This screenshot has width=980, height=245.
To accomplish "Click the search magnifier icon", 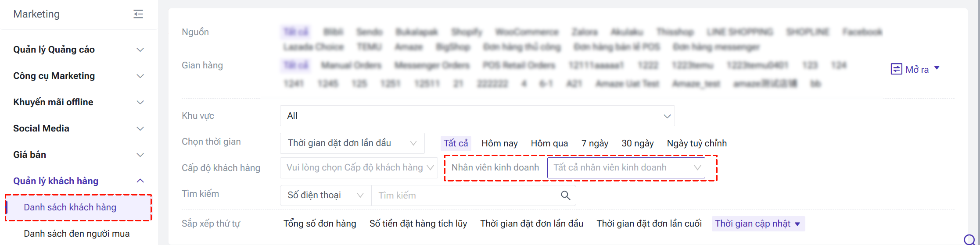I will (565, 195).
